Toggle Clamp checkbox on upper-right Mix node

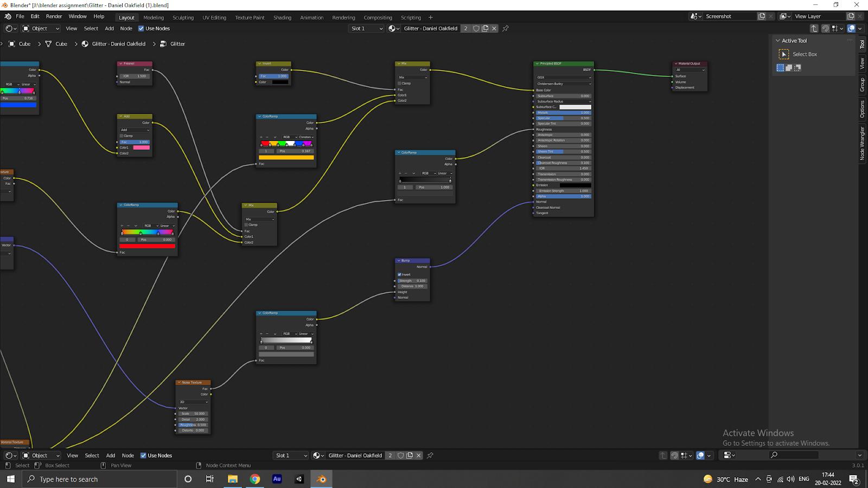coord(400,84)
